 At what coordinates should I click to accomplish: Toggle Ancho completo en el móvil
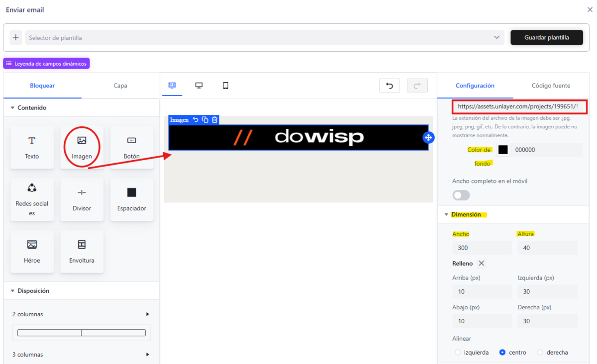click(461, 195)
